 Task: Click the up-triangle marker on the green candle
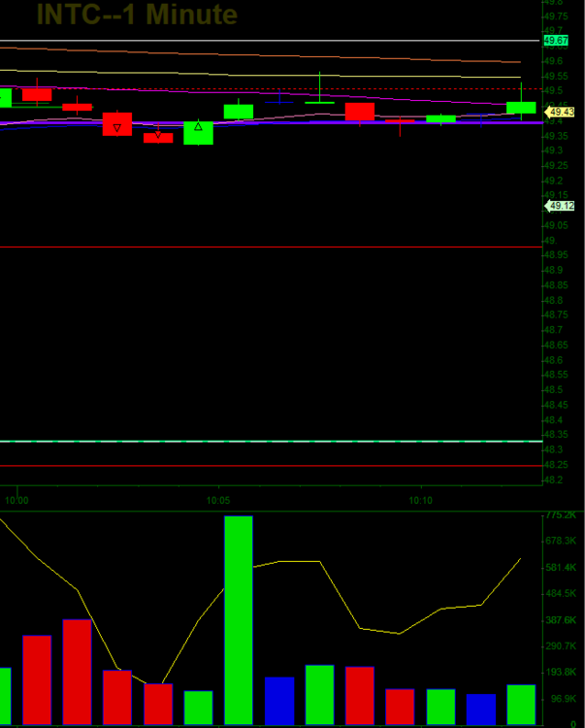198,126
